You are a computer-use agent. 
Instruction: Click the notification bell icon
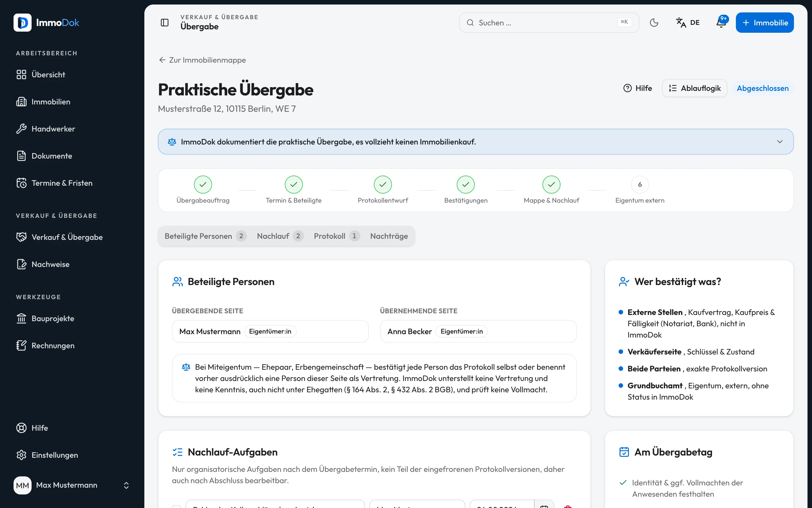(x=721, y=23)
